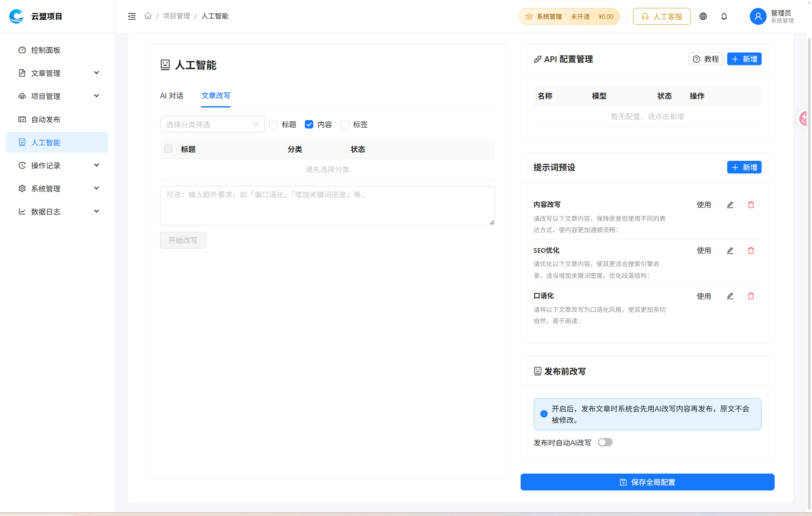Click the 标题 column header
The image size is (812, 516).
point(188,149)
